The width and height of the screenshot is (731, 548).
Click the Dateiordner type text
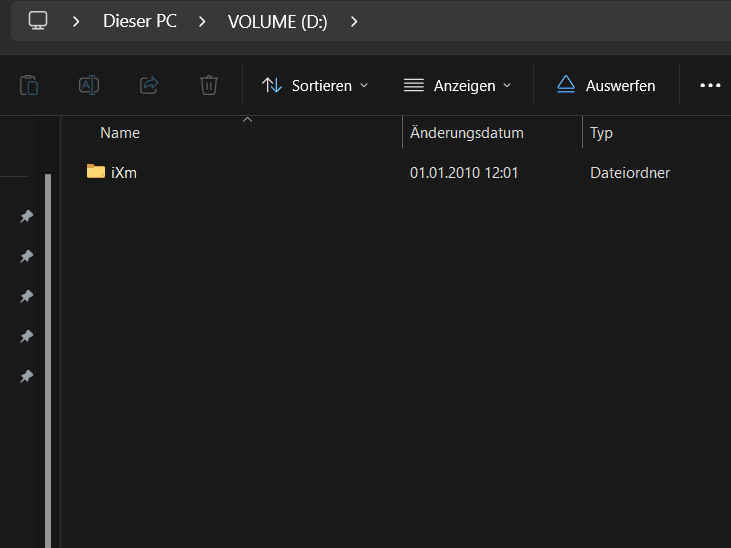coord(630,173)
